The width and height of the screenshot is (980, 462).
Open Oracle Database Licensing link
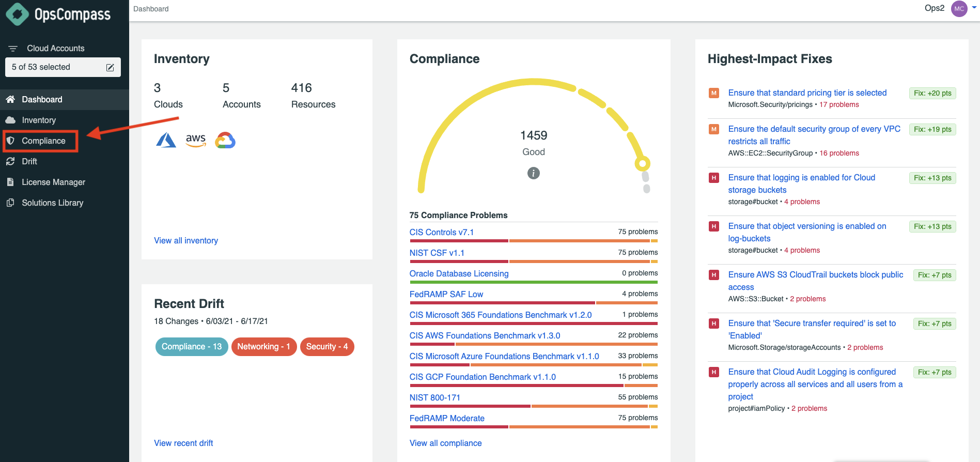coord(459,274)
